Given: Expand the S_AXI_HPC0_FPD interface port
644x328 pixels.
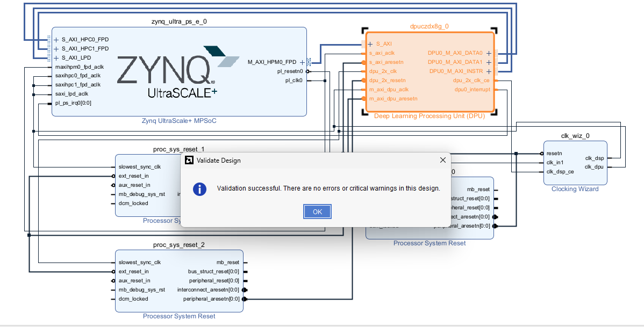Looking at the screenshot, I should tap(56, 40).
